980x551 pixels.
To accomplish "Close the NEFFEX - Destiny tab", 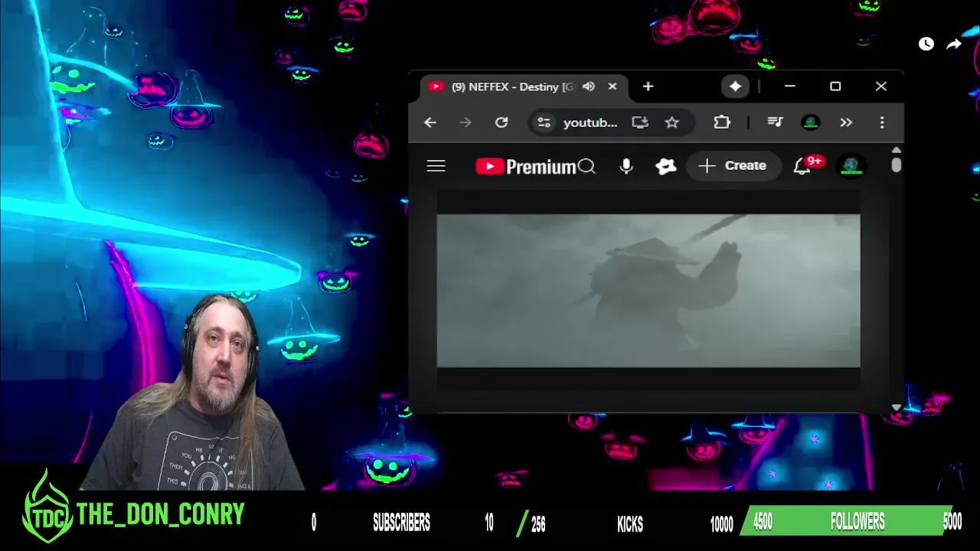I will 612,86.
